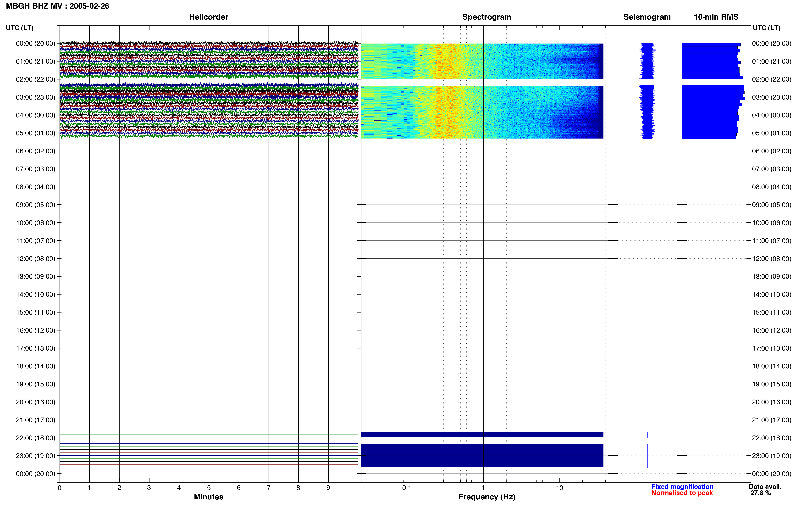Click the left '06:00 (02:00)' time label

[36, 151]
